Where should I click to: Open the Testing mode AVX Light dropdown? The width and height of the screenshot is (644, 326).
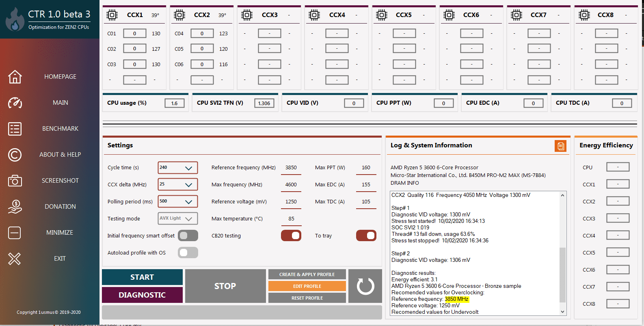[x=178, y=218]
